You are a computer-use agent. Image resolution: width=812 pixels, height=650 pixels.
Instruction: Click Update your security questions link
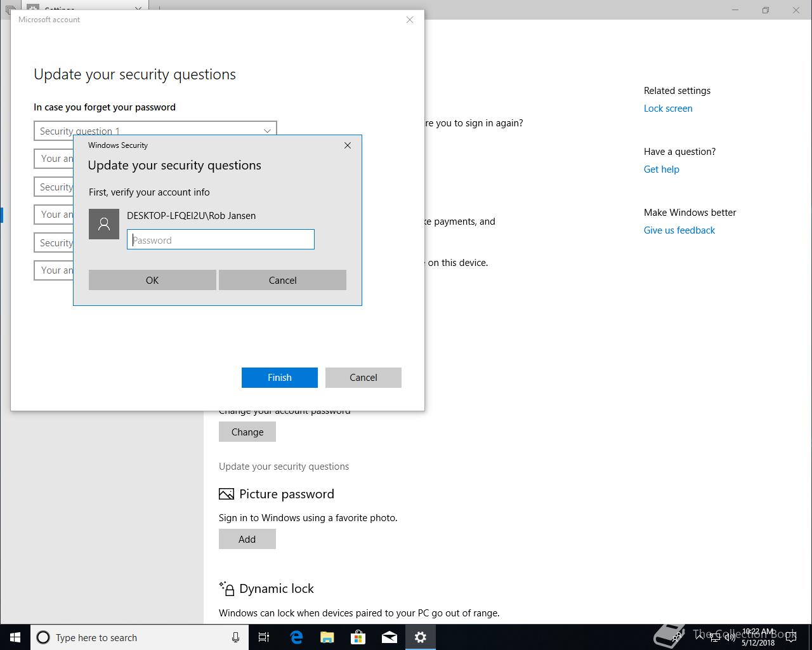(284, 467)
